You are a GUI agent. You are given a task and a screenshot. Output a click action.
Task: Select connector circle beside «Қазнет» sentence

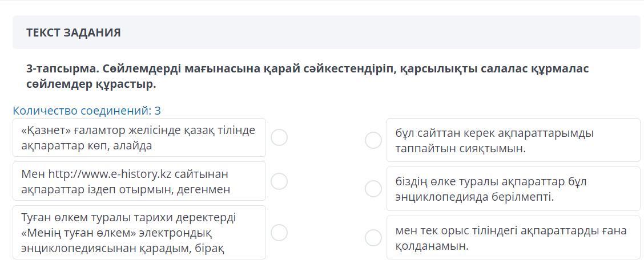tap(279, 137)
